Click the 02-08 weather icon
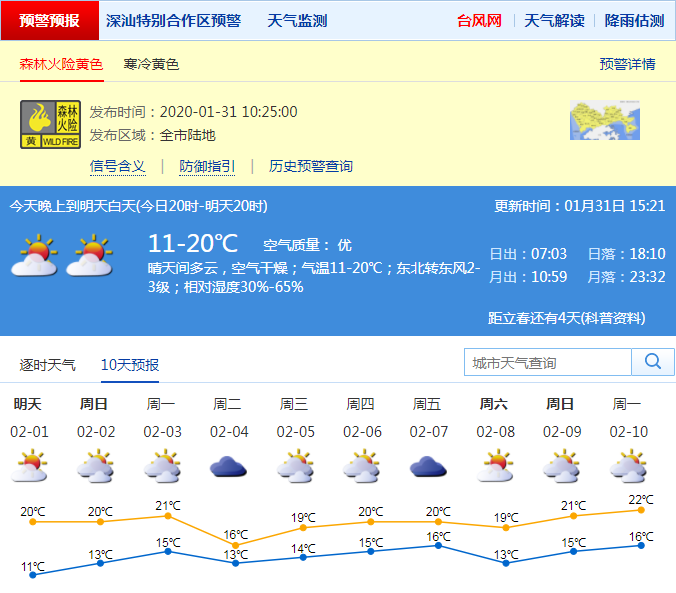Image resolution: width=676 pixels, height=593 pixels. click(494, 466)
